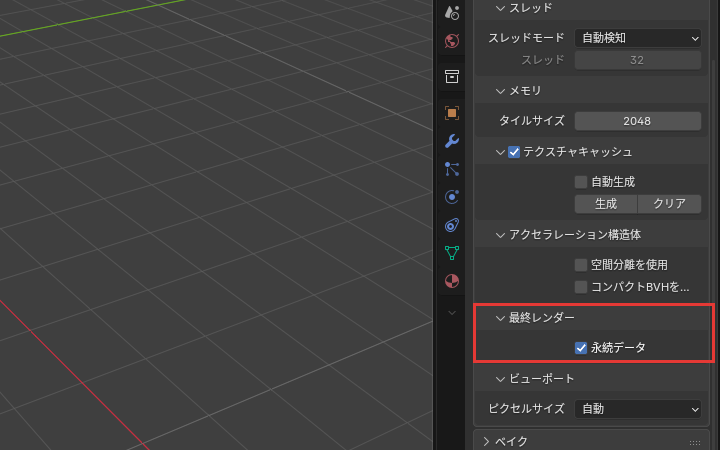Collapse the テクスチャキャッシュ section arrow
720x450 pixels.
(500, 152)
